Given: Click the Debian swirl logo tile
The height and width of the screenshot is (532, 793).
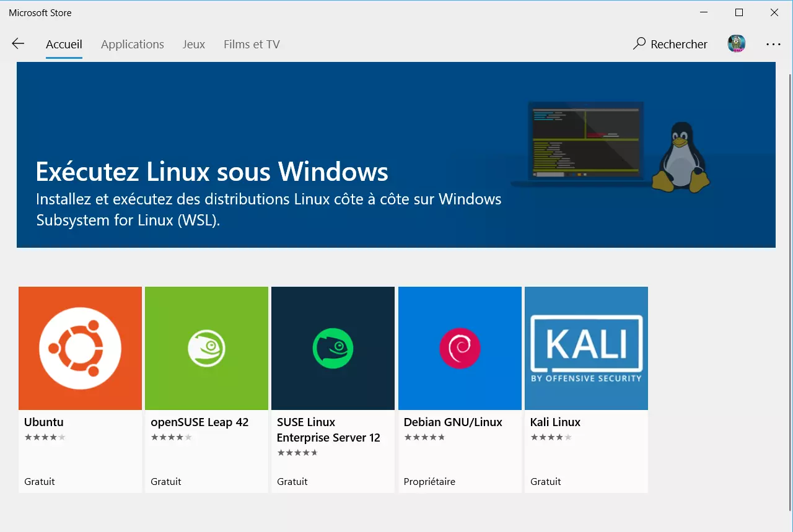Looking at the screenshot, I should [460, 348].
